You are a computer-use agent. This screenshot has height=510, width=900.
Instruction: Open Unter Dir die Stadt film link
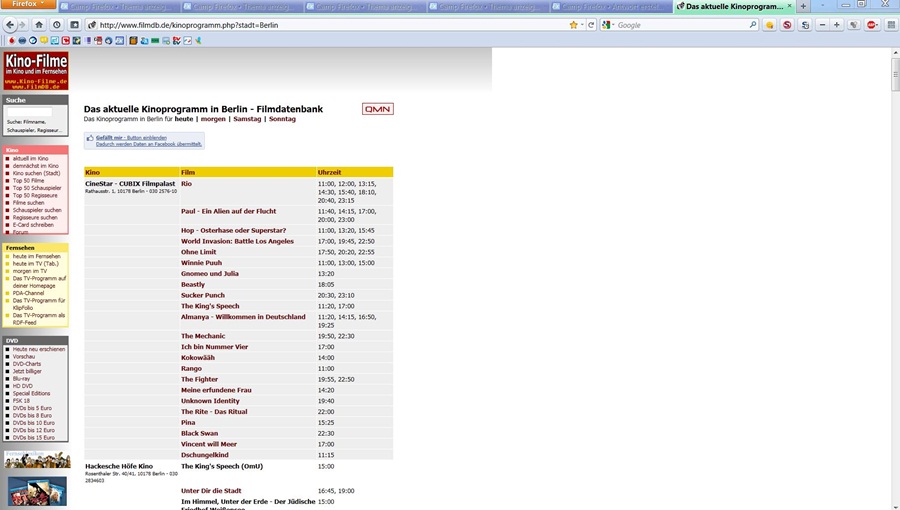click(211, 491)
